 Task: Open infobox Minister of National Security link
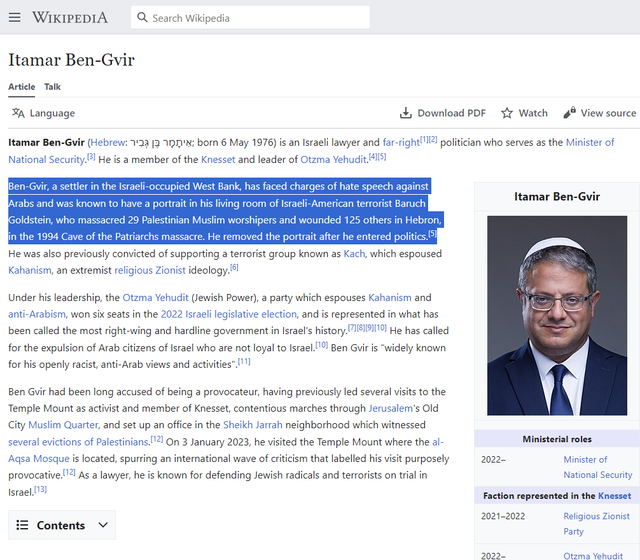pos(598,467)
